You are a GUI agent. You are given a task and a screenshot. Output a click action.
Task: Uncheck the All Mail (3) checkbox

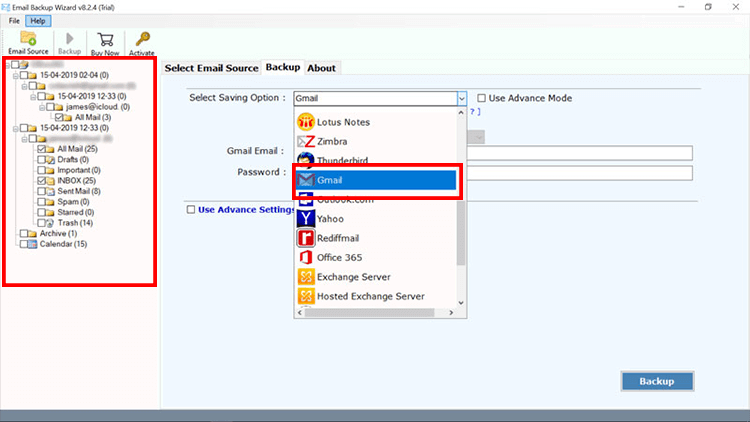coord(59,118)
